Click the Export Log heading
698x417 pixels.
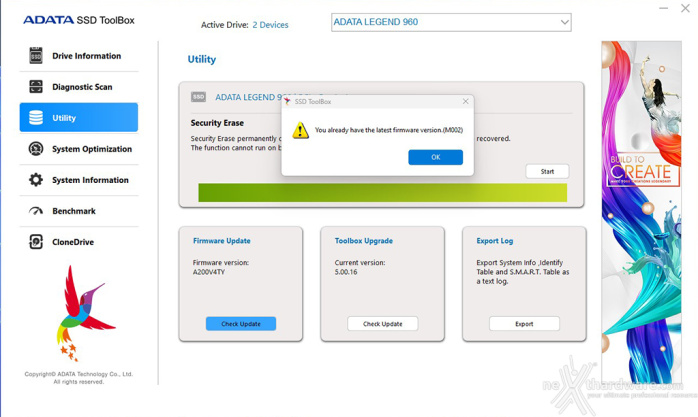495,241
